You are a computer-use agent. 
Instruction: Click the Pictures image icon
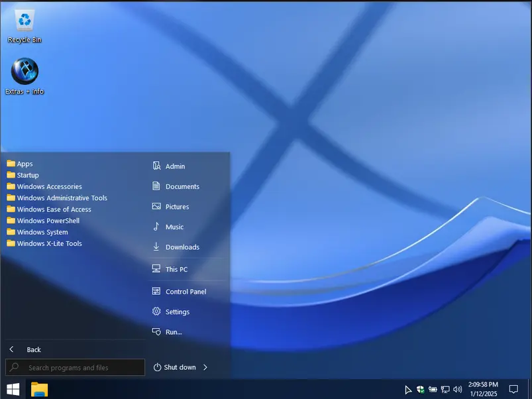[x=156, y=206]
